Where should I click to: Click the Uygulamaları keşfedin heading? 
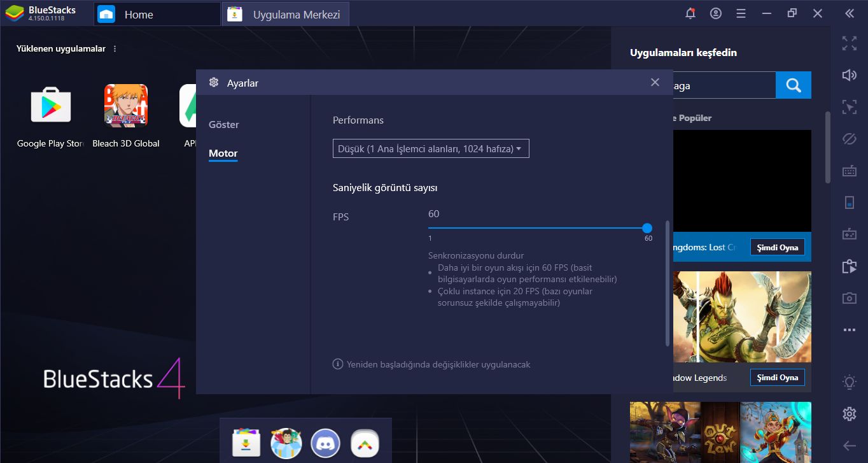click(683, 53)
